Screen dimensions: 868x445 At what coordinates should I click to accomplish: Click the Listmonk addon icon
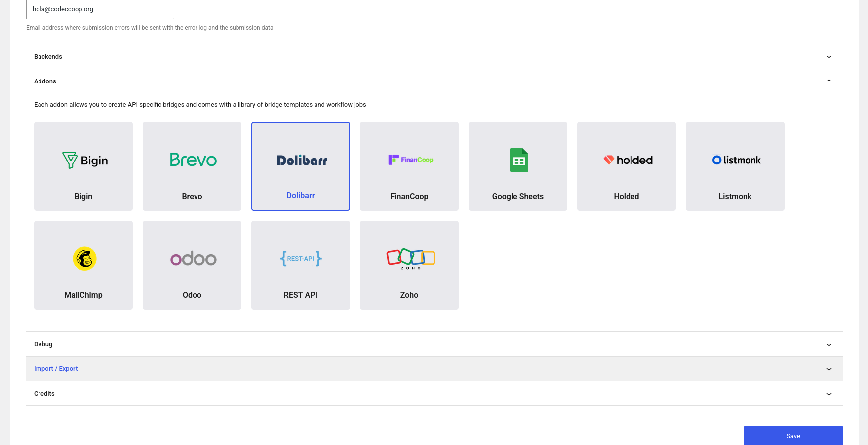(x=735, y=160)
